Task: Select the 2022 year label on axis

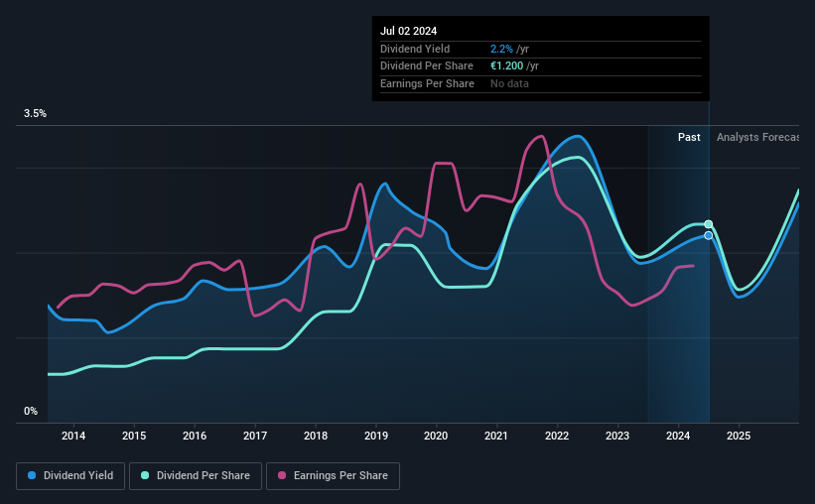Action: (x=557, y=436)
